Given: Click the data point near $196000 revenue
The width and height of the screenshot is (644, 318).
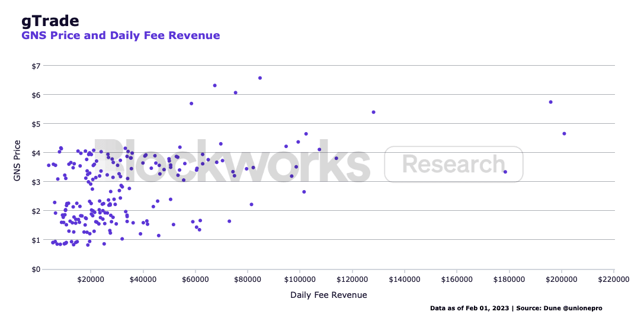Looking at the screenshot, I should point(550,102).
